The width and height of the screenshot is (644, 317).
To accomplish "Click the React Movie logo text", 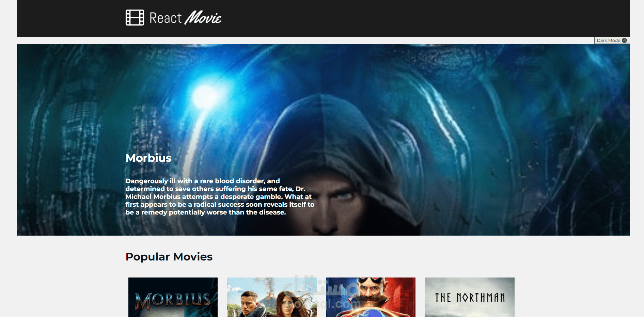I will click(186, 18).
